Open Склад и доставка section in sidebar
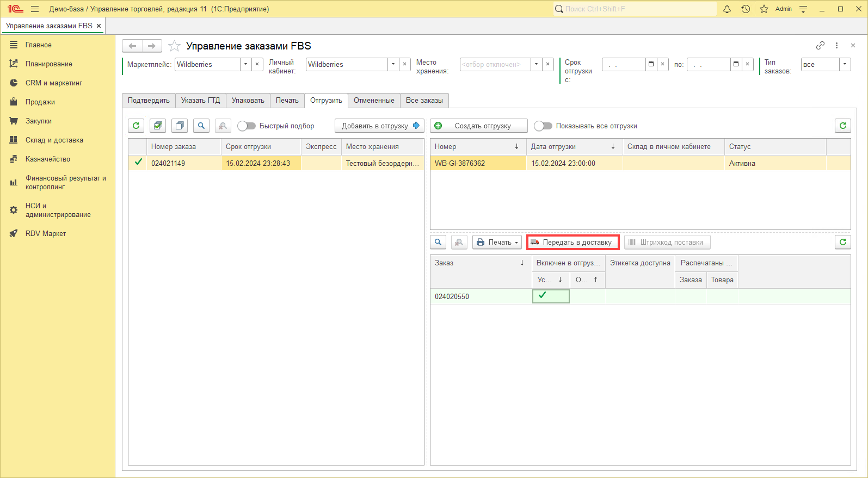Image resolution: width=868 pixels, height=478 pixels. (x=54, y=140)
